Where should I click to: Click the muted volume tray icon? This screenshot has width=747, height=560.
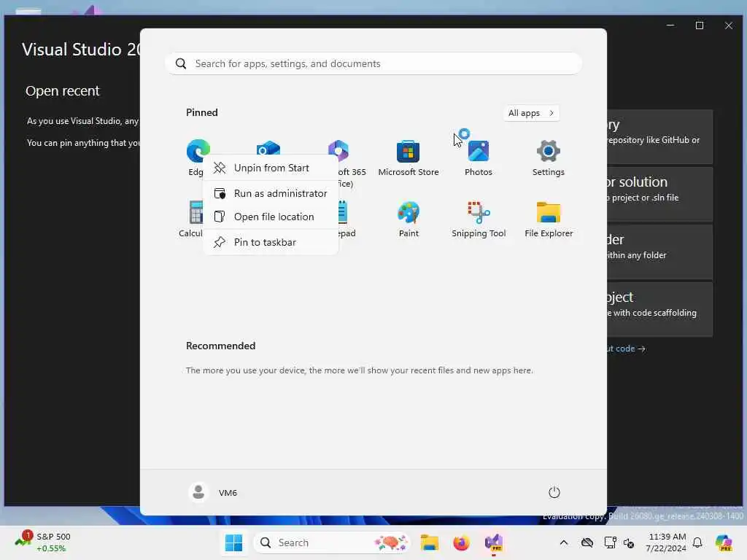pyautogui.click(x=629, y=542)
